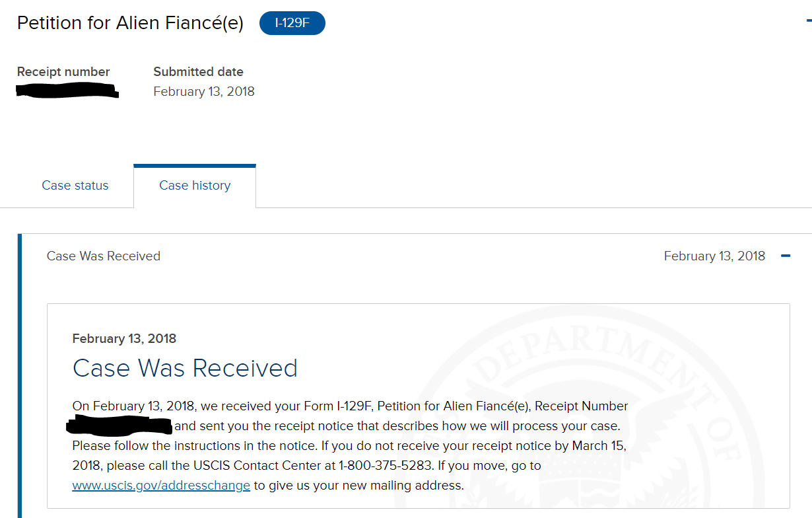812x518 pixels.
Task: Switch to the Case status tab
Action: (75, 186)
